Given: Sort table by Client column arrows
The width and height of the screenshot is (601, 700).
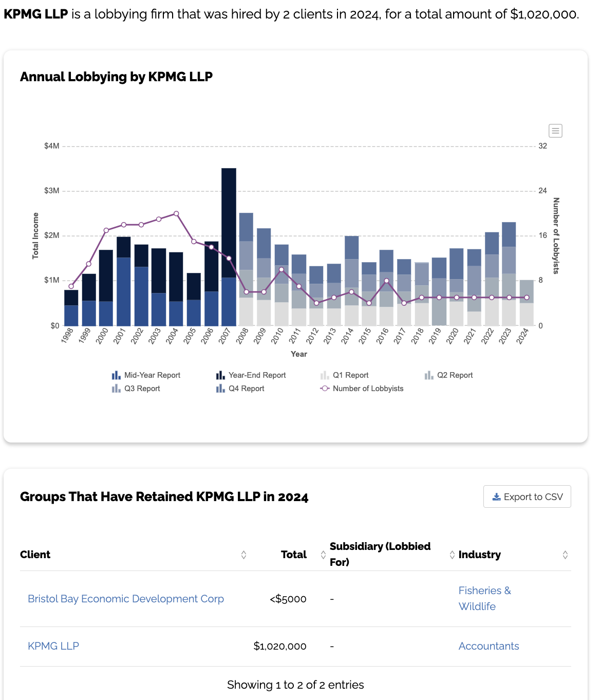Looking at the screenshot, I should click(243, 555).
